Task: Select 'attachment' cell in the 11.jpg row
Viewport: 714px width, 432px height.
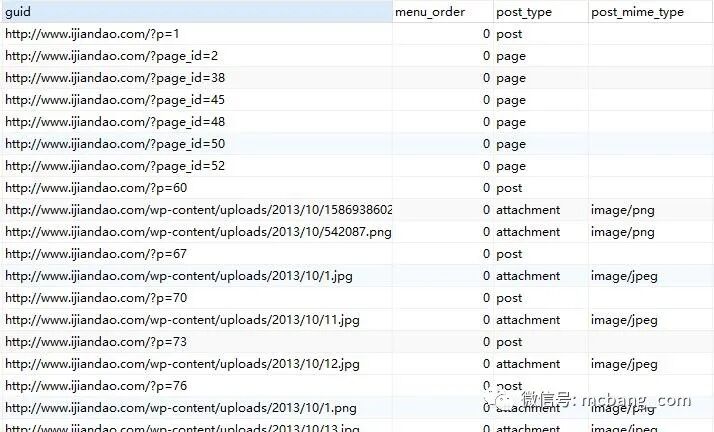Action: [x=541, y=320]
